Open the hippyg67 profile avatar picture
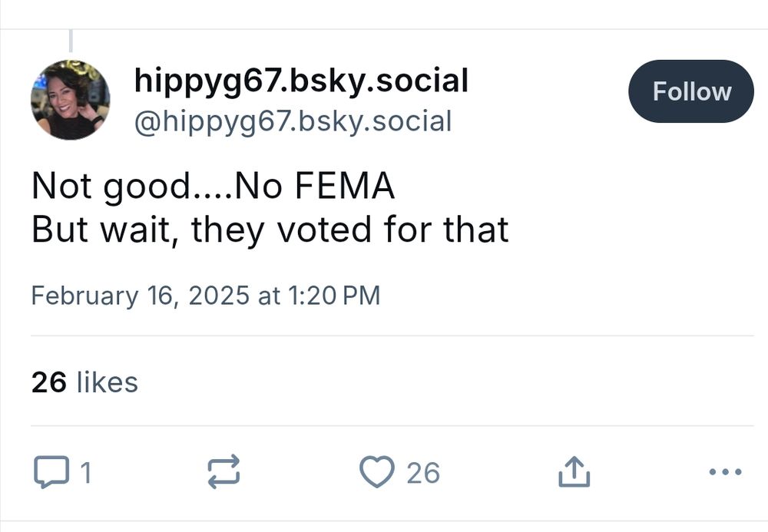The image size is (768, 532). pos(70,100)
